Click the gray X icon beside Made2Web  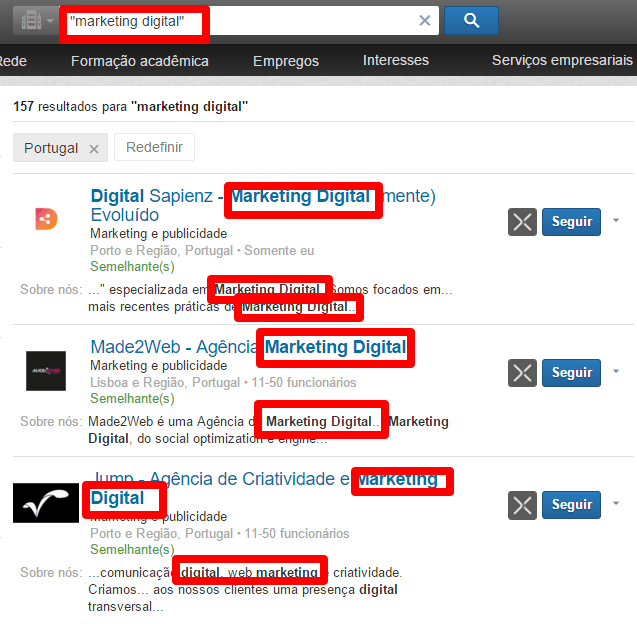[522, 373]
